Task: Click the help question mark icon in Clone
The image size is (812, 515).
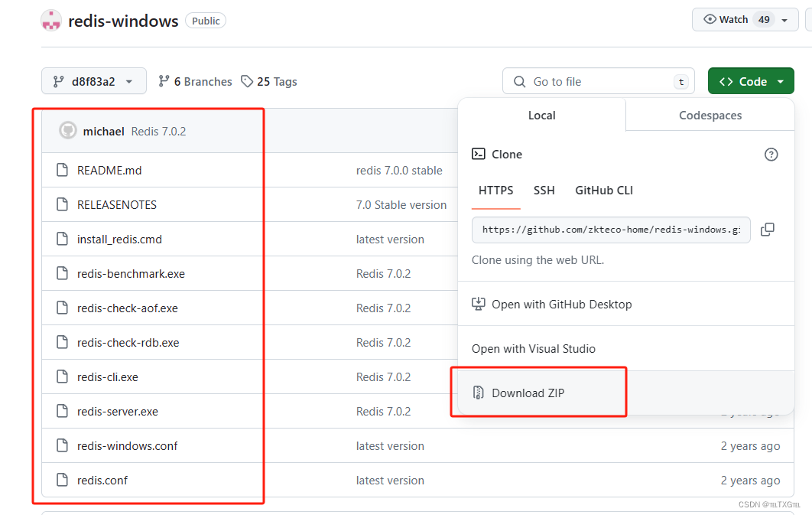Action: [771, 155]
